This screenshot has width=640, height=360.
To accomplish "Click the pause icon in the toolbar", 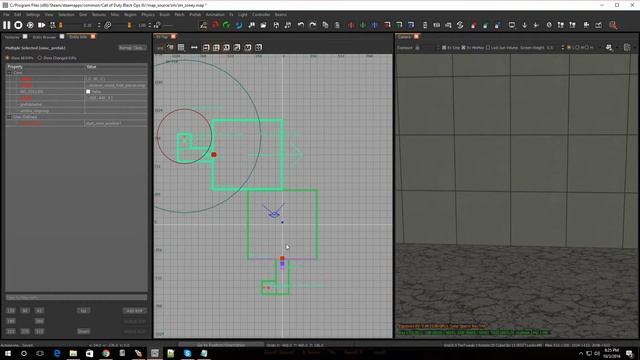I will (7, 25).
